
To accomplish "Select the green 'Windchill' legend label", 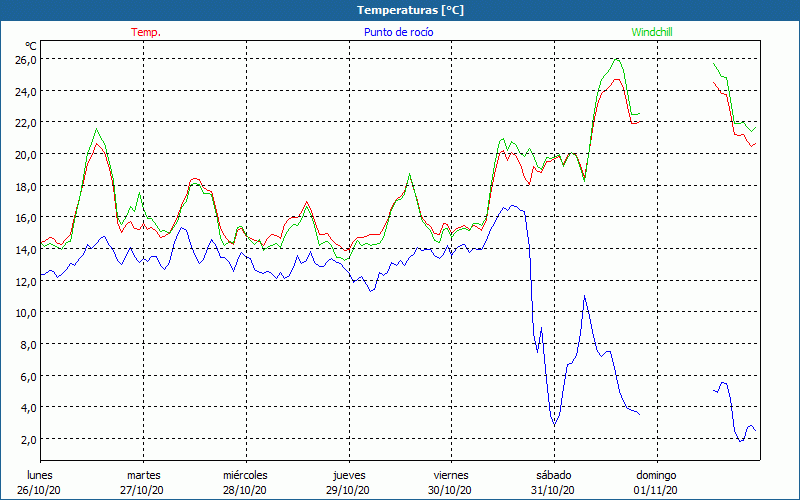I will pos(652,32).
